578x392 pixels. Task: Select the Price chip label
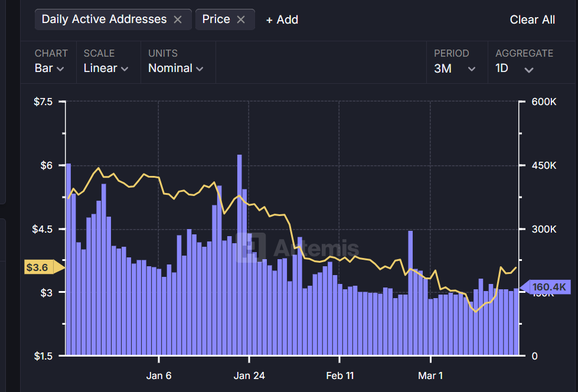pyautogui.click(x=216, y=19)
